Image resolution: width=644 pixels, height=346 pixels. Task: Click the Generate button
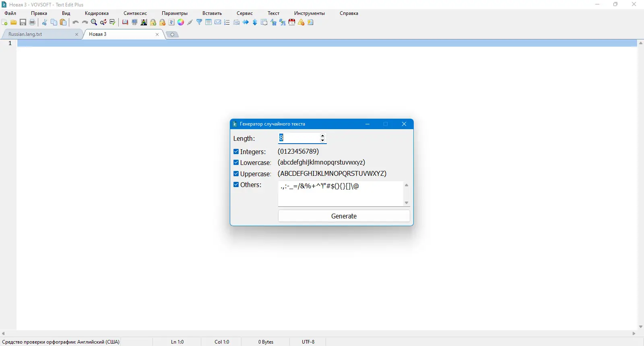(x=344, y=216)
